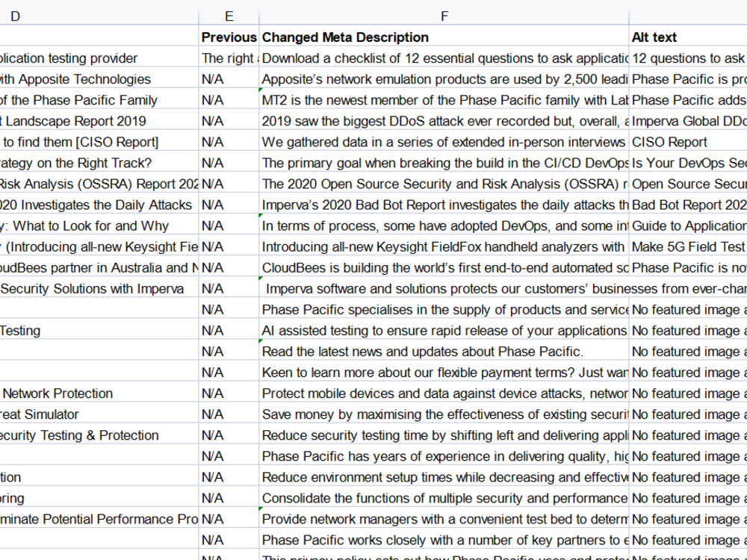747x560 pixels.
Task: Select cell 'AI assisted testing to ensure rapid release'
Action: coord(444,331)
